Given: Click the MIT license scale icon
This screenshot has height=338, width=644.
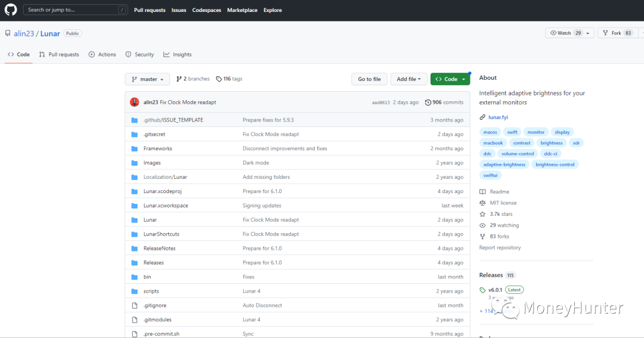Looking at the screenshot, I should (482, 203).
